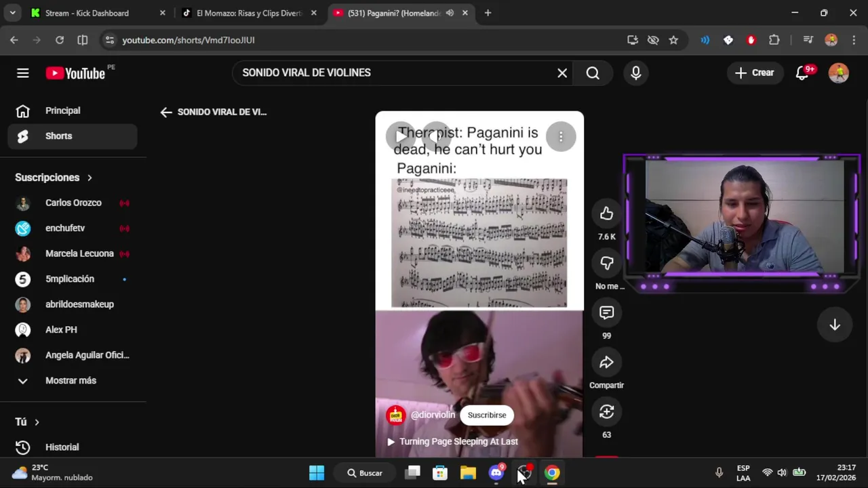This screenshot has height=488, width=868.
Task: Expand the Suscripciones section
Action: point(54,178)
